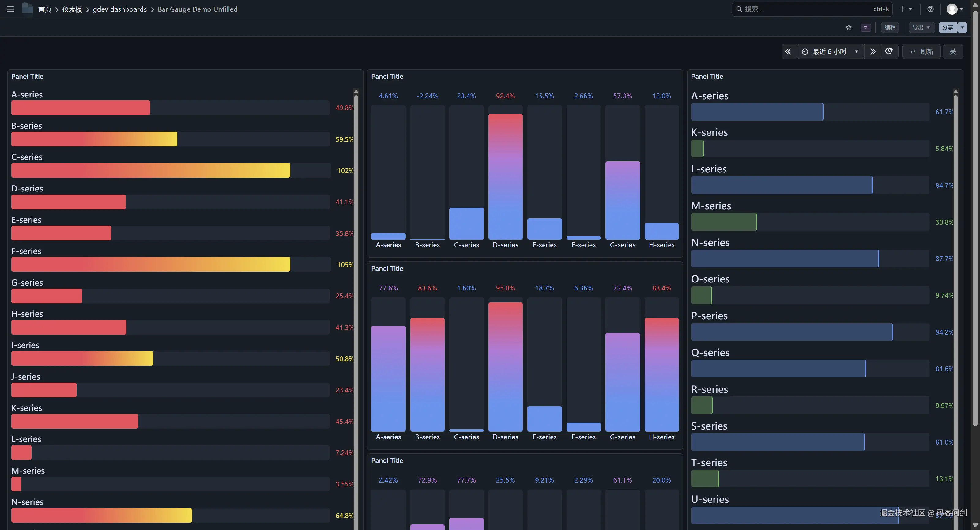This screenshot has width=980, height=530.
Task: Click the 50.8% I-series value
Action: (344, 359)
